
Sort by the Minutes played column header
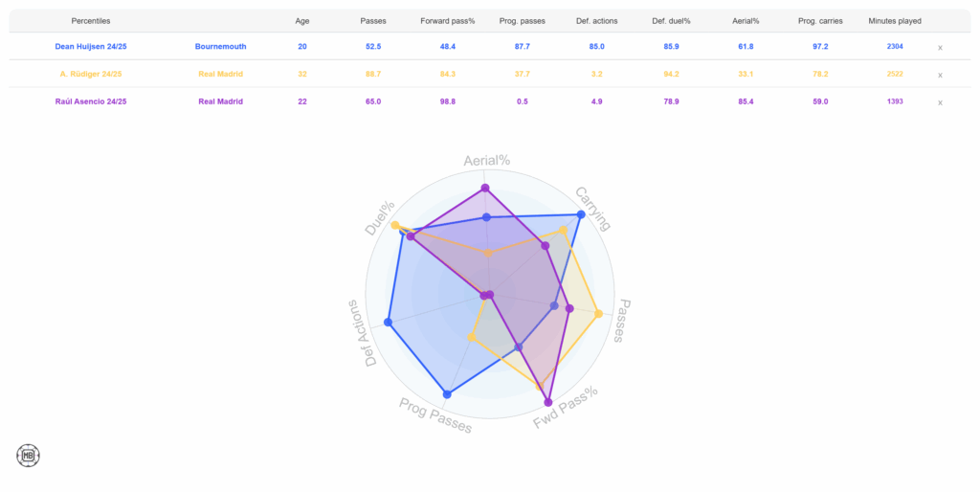tap(895, 20)
